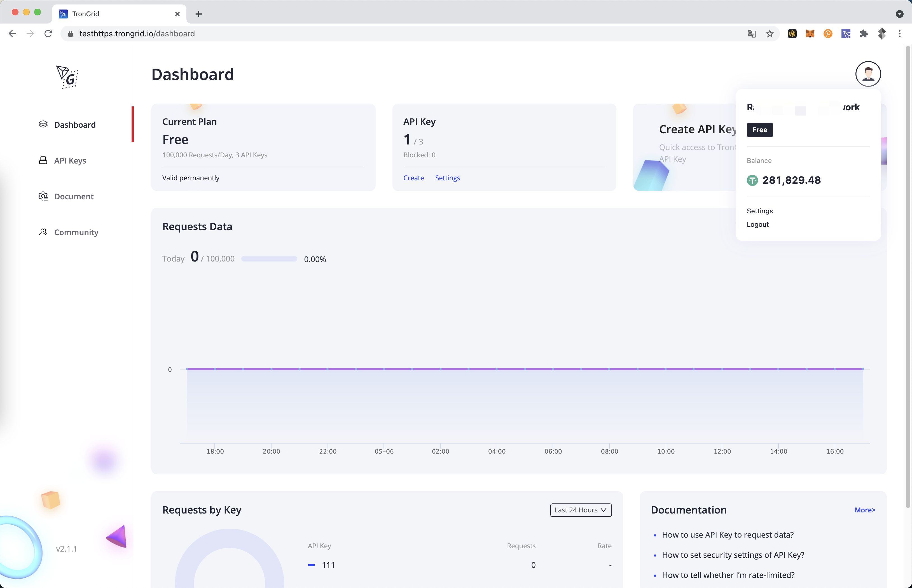Click the Create link under API Key
This screenshot has height=588, width=912.
413,178
